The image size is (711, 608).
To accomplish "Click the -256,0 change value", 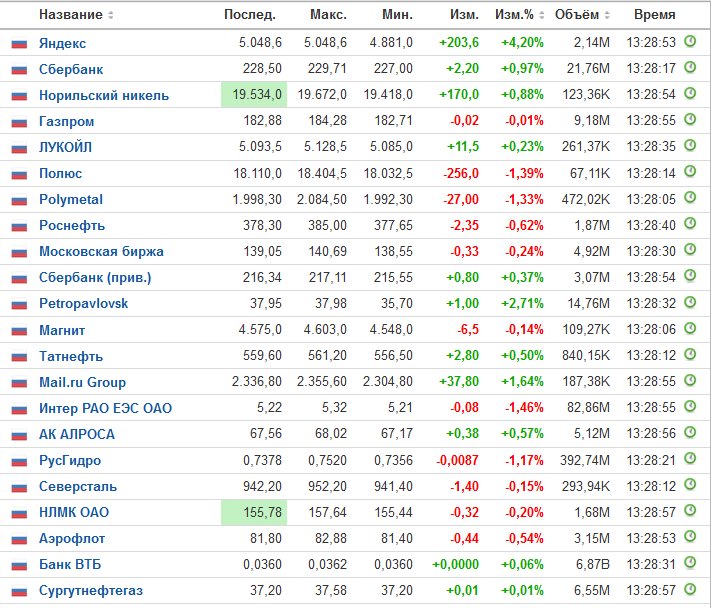I will 461,174.
